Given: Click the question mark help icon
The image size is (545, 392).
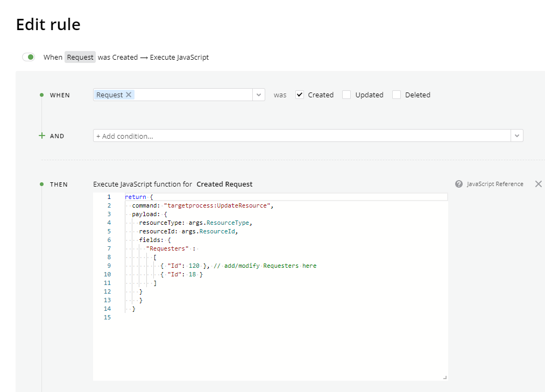Looking at the screenshot, I should coord(459,184).
